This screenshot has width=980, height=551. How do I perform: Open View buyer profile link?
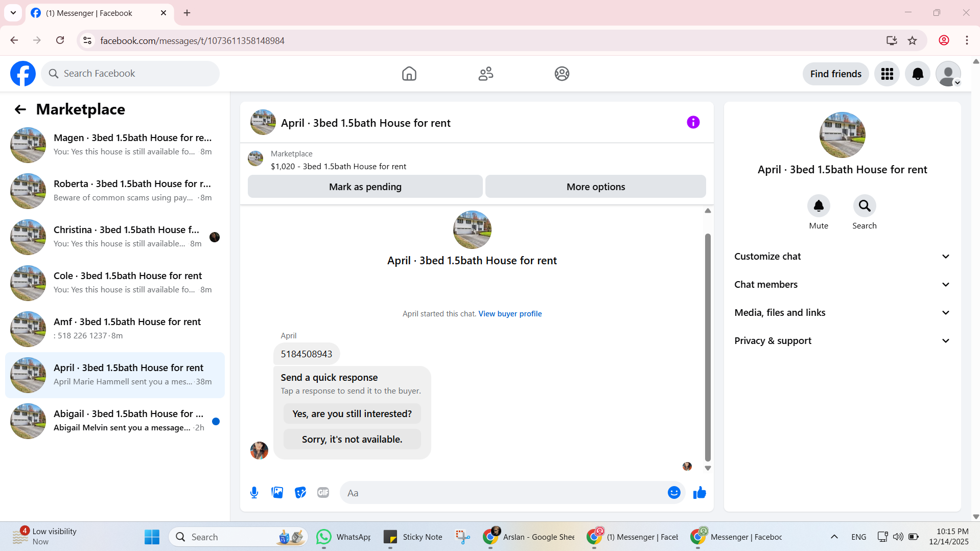tap(510, 314)
